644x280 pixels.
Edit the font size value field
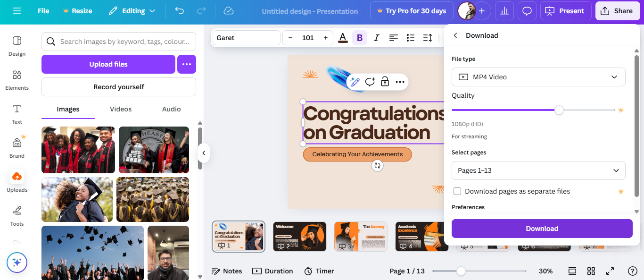pyautogui.click(x=308, y=38)
